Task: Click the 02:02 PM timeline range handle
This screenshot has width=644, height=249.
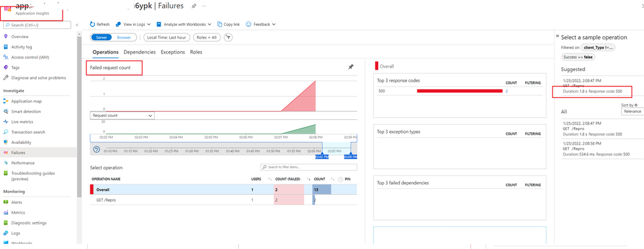Action: tap(323, 157)
